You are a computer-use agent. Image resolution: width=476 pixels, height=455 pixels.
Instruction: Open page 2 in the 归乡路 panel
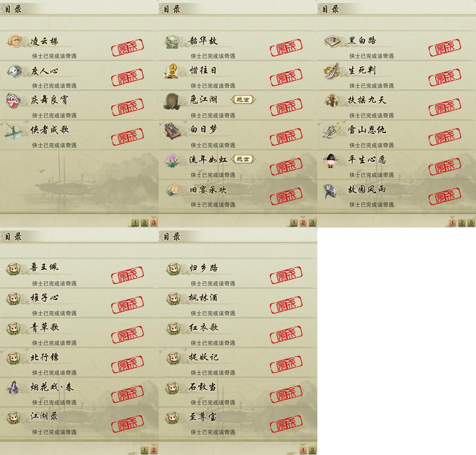click(312, 450)
